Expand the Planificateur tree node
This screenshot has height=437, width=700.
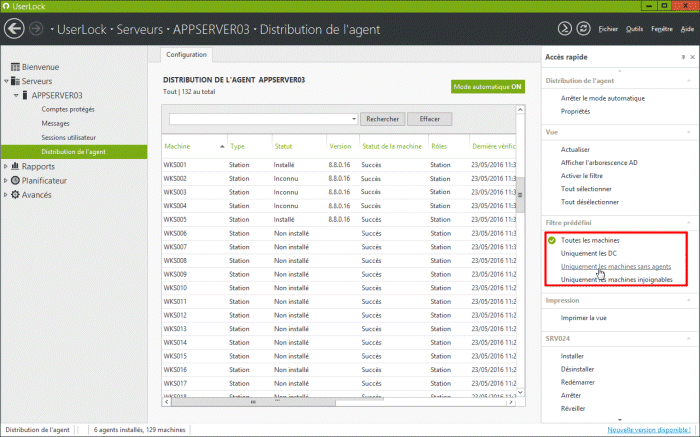tap(6, 181)
